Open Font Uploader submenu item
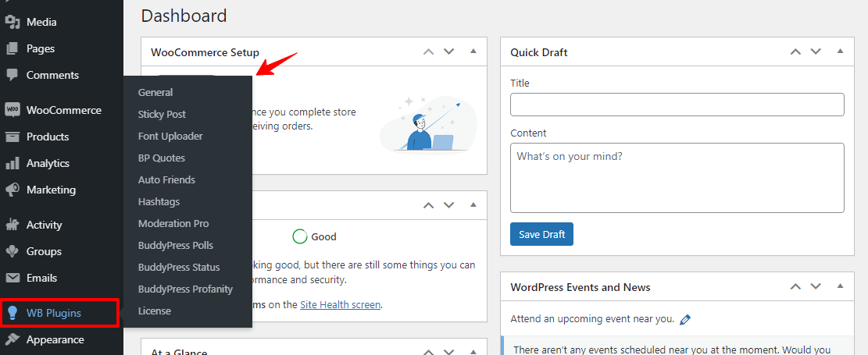The height and width of the screenshot is (355, 868). pyautogui.click(x=170, y=136)
